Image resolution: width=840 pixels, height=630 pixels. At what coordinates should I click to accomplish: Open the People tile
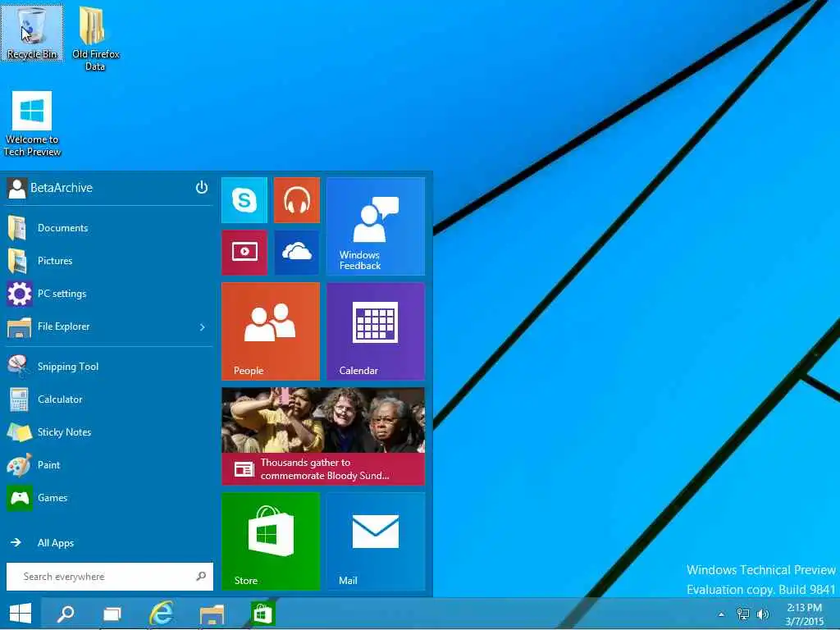click(271, 331)
